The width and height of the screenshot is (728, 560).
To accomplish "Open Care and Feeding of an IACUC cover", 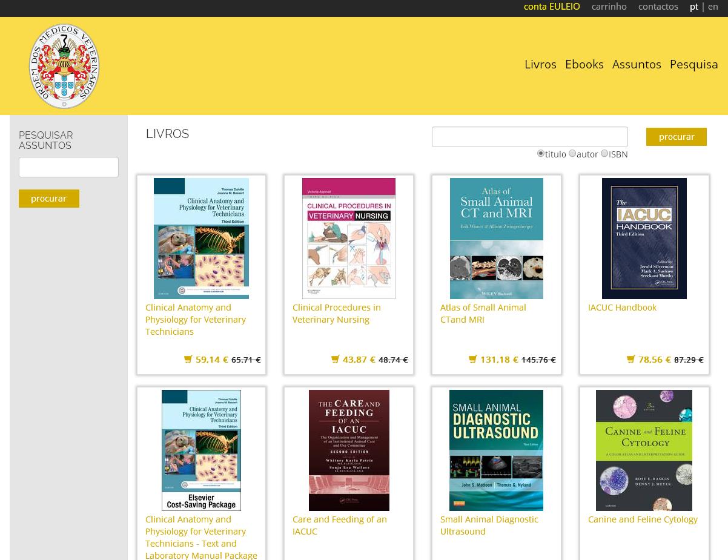I will click(349, 450).
